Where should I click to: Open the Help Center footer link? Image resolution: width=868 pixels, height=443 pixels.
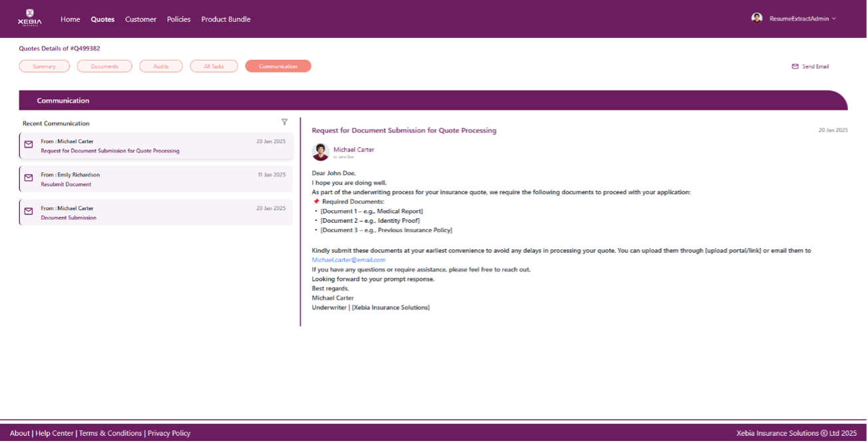pyautogui.click(x=55, y=433)
